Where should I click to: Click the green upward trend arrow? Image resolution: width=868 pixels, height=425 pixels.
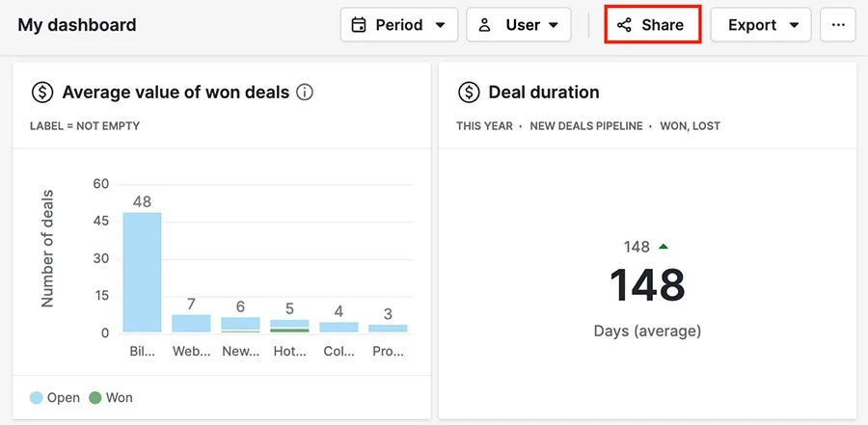pyautogui.click(x=664, y=247)
